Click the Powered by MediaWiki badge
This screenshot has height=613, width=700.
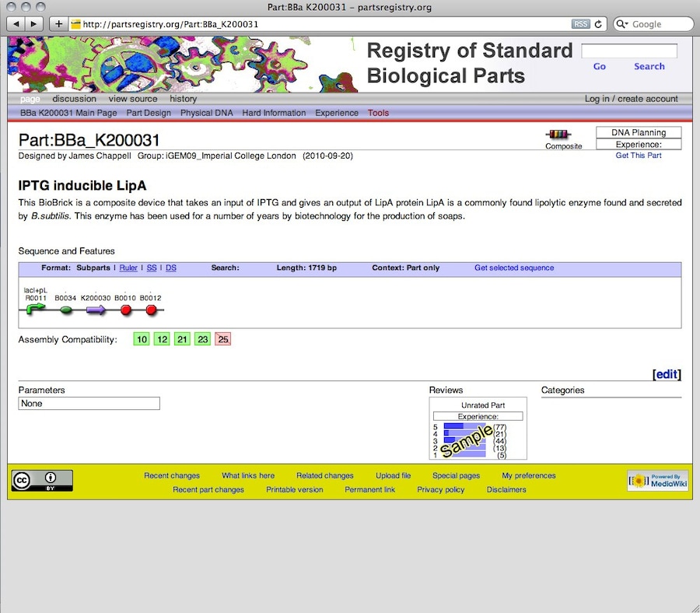(x=657, y=481)
